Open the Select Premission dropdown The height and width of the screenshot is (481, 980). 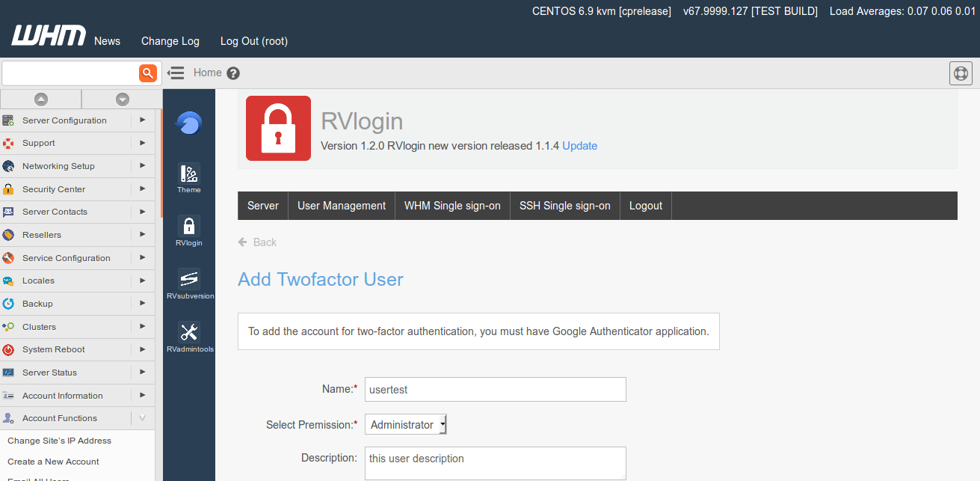point(406,424)
